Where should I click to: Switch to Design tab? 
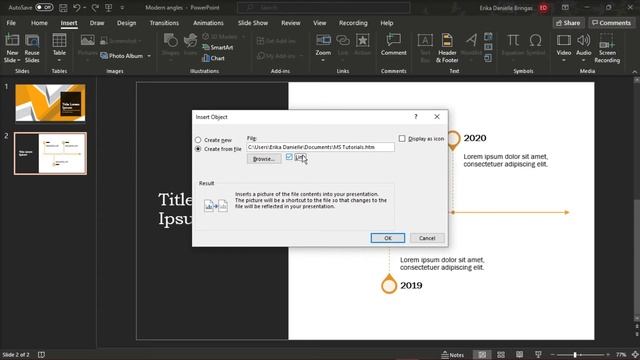pyautogui.click(x=127, y=23)
